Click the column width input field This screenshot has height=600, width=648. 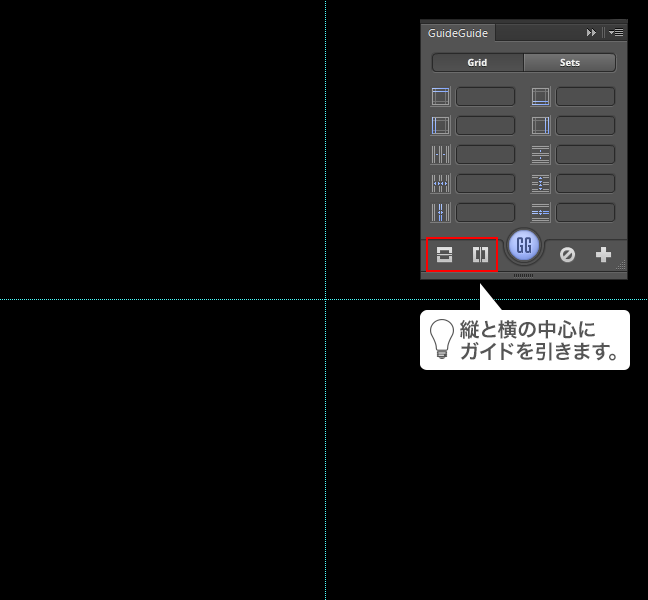(486, 184)
